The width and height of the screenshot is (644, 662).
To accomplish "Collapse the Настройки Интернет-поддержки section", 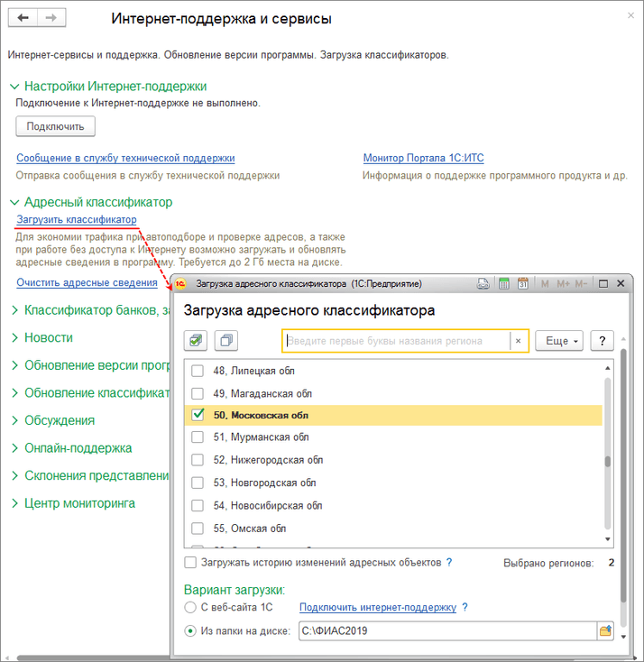I will [x=14, y=87].
